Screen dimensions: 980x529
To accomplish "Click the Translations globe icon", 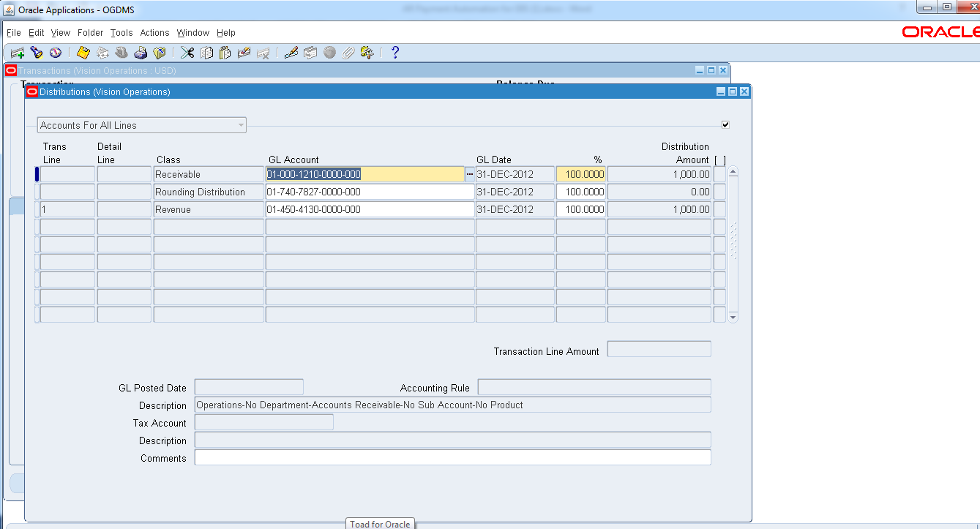I will coord(329,53).
